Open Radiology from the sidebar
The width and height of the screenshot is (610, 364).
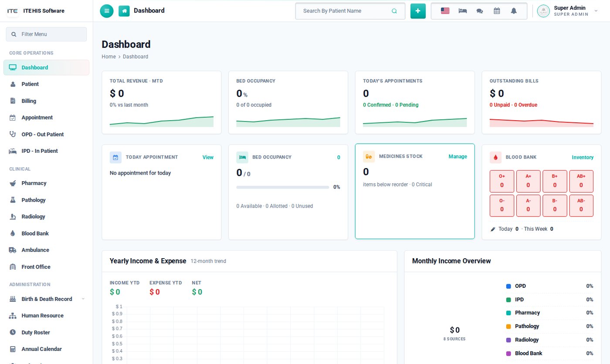tap(46, 217)
